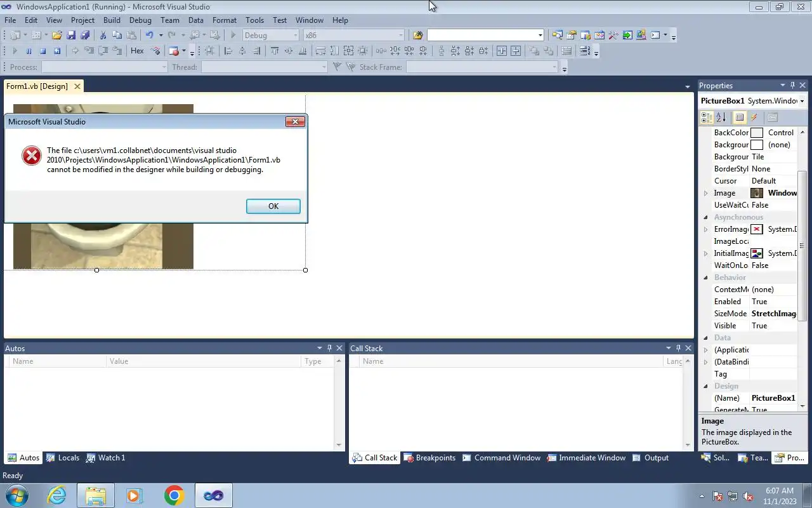Open the Debug menu
The height and width of the screenshot is (508, 812).
[x=140, y=20]
